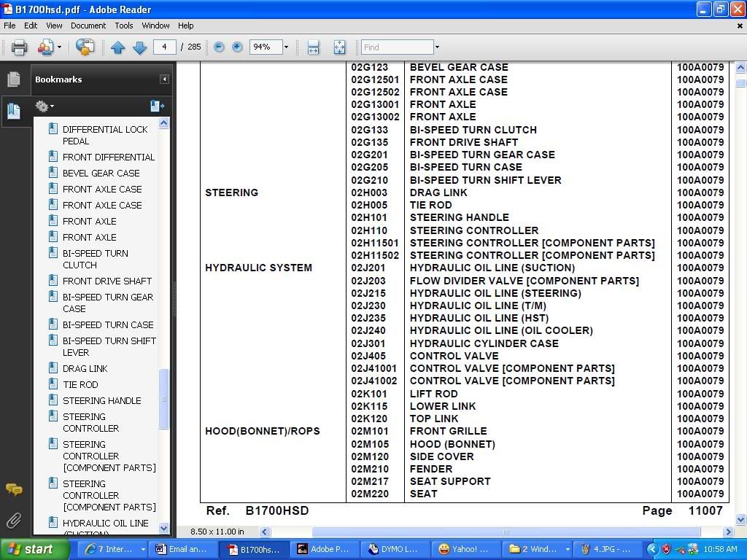Open the Help menu
Image resolution: width=747 pixels, height=560 pixels.
tap(185, 26)
